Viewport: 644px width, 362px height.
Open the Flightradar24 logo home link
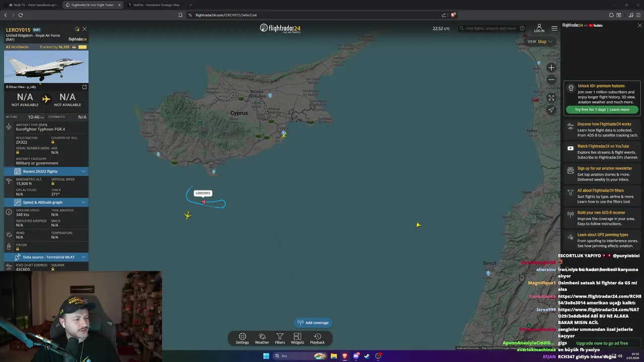280,28
